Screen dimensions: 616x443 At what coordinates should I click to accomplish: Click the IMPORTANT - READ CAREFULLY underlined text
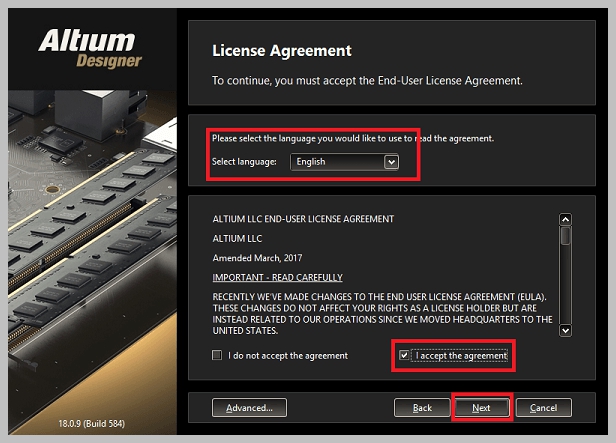coord(277,277)
